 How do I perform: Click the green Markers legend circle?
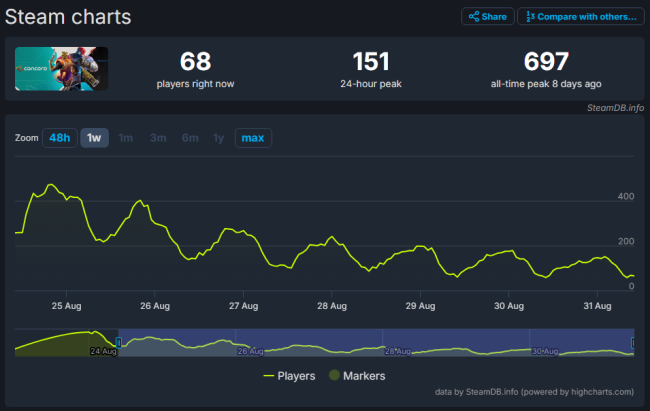(x=334, y=375)
